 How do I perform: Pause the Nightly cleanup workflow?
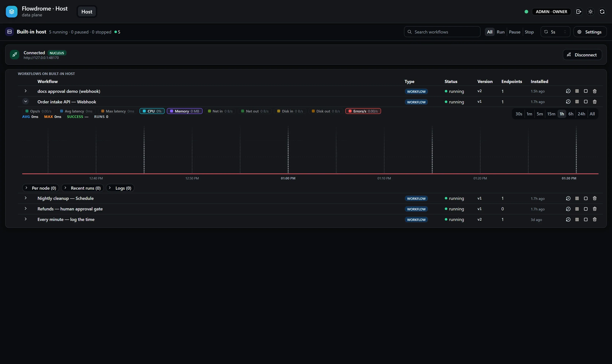click(x=577, y=198)
